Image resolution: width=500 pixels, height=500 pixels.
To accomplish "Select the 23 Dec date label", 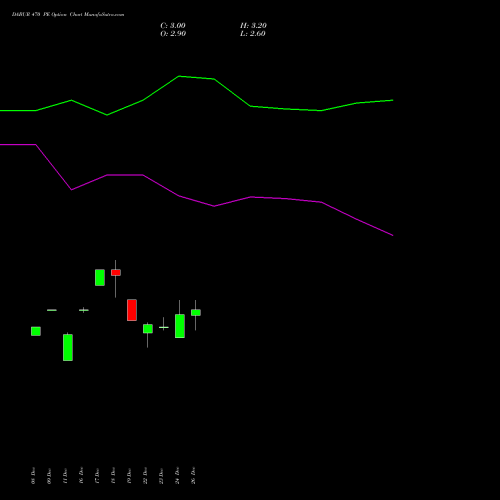I will coord(161,476).
